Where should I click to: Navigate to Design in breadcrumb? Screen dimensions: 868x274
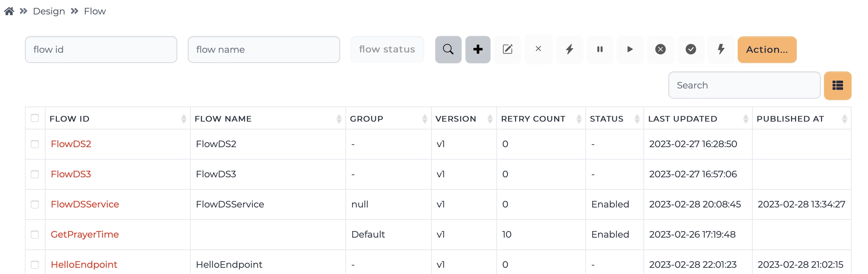tap(49, 11)
